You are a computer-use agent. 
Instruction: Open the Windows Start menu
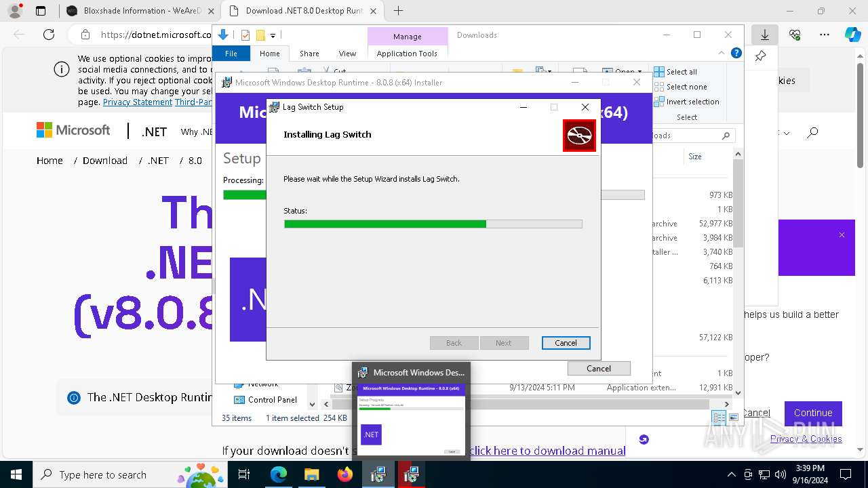(16, 474)
